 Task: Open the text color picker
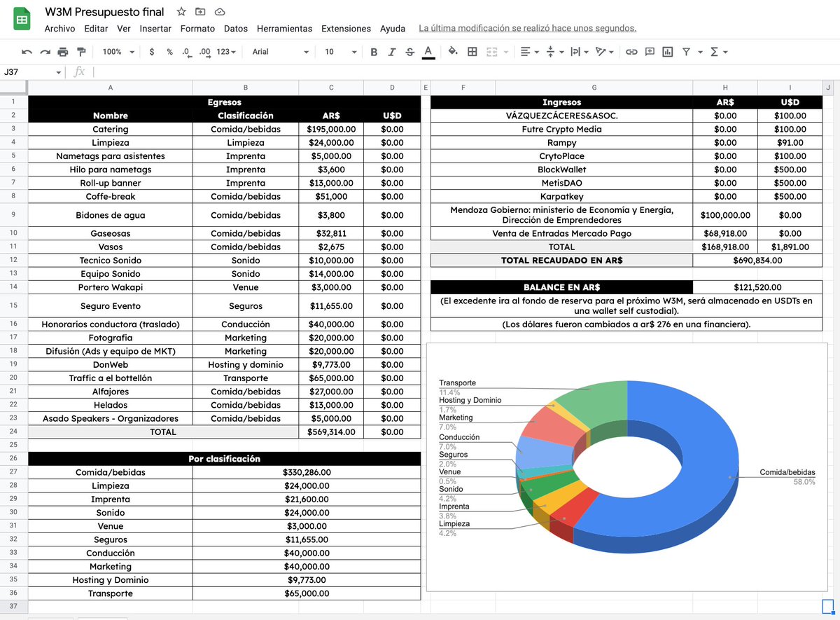[428, 52]
